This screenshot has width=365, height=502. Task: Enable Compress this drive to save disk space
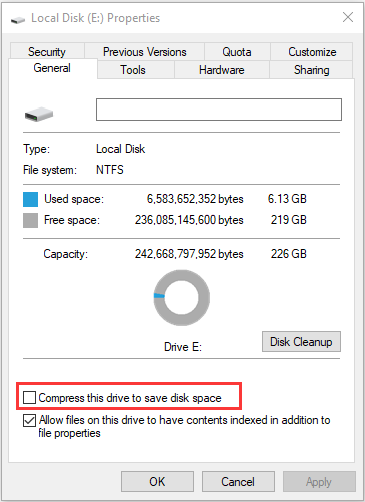(29, 398)
